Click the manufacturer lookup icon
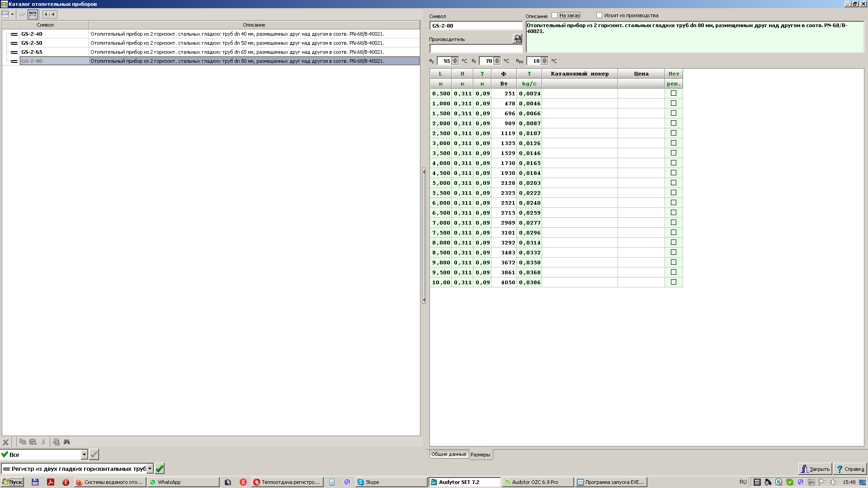 [x=518, y=39]
